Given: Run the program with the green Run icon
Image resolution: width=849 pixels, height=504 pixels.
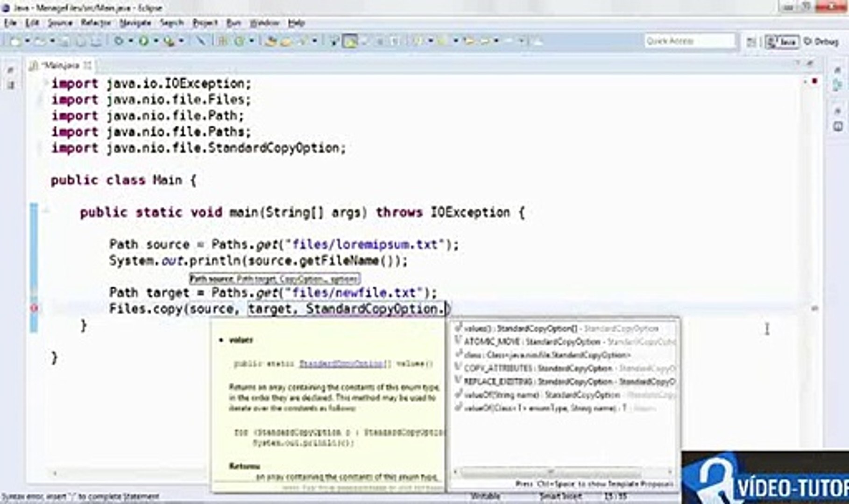Looking at the screenshot, I should (144, 41).
